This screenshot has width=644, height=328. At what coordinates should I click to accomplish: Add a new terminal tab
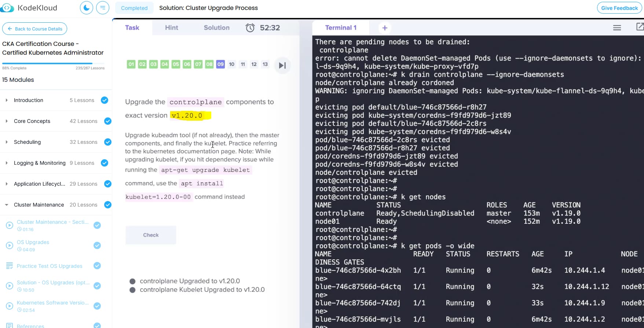click(x=385, y=28)
